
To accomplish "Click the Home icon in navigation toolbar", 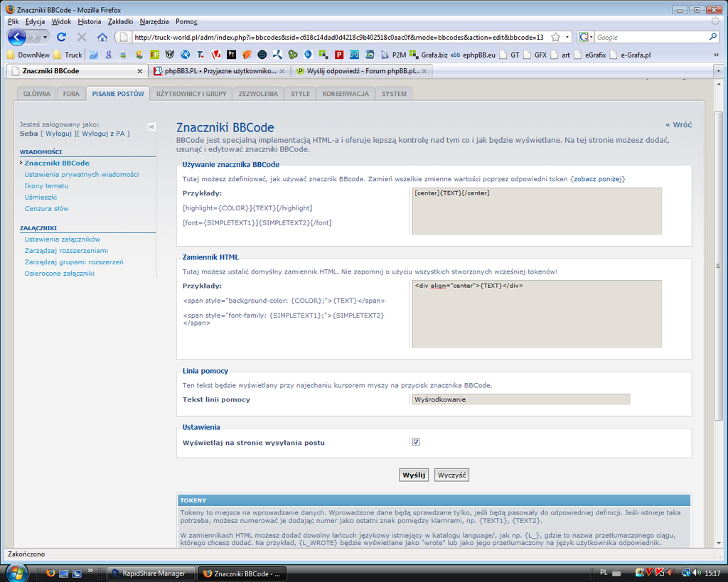I will (x=102, y=37).
